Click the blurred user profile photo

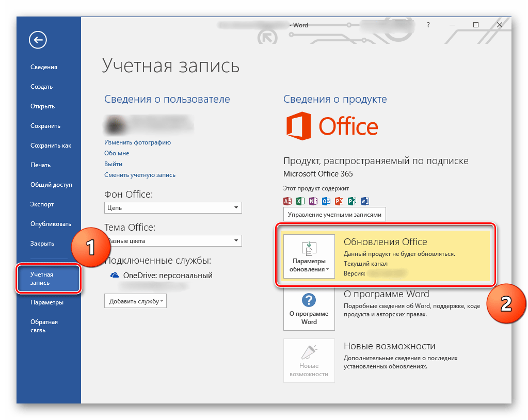[115, 125]
